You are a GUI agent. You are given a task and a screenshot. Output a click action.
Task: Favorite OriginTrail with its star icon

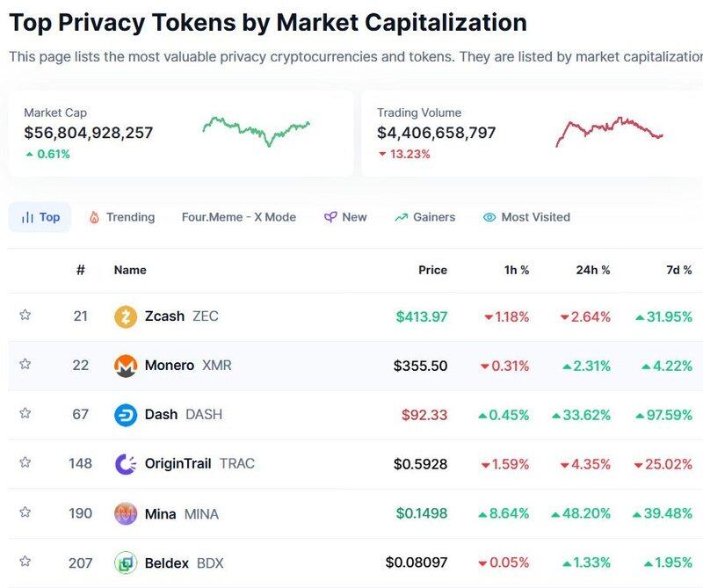click(x=25, y=462)
